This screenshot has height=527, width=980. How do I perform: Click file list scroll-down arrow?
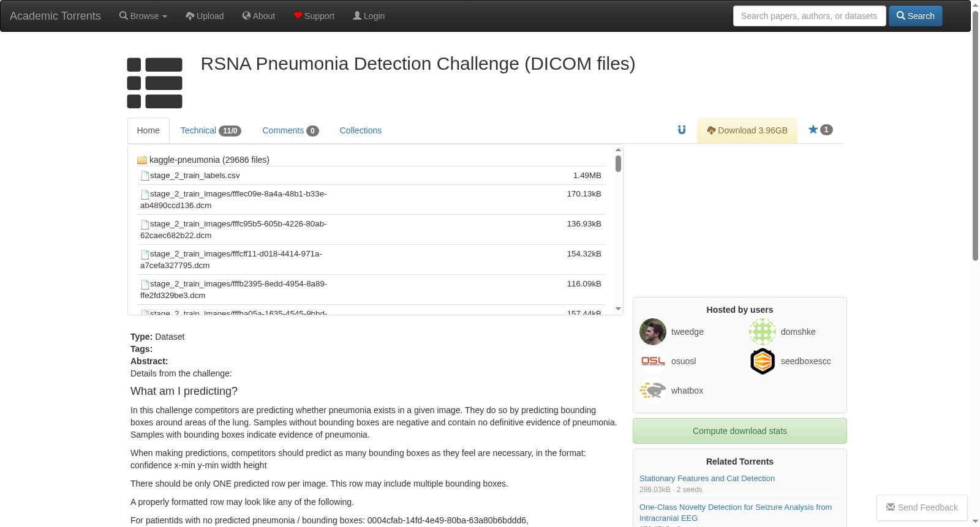[618, 309]
